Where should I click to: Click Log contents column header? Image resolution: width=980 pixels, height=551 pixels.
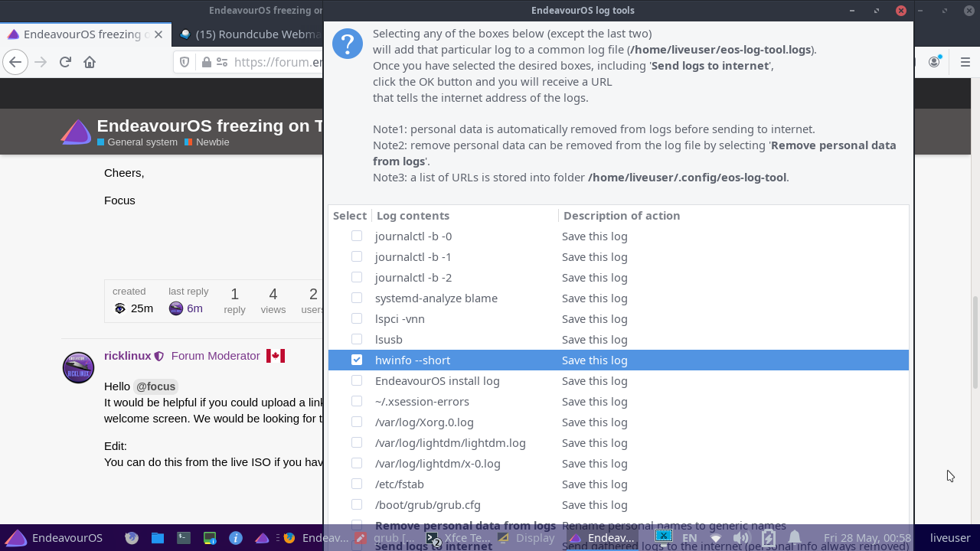(465, 216)
